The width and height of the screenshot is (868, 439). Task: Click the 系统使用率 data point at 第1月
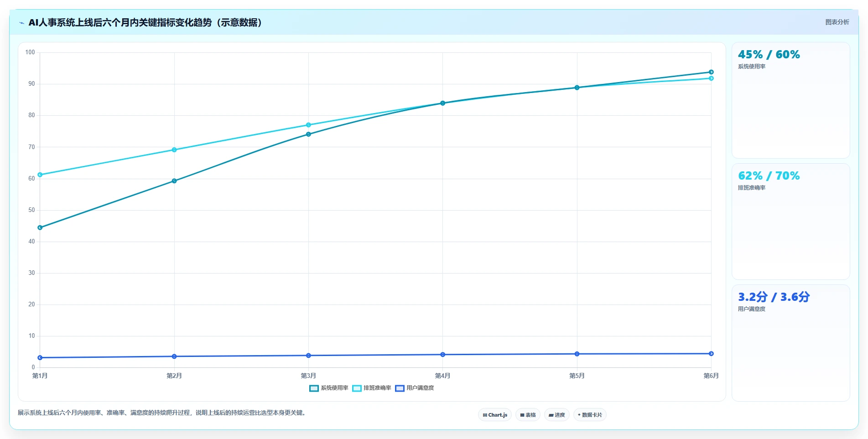40,227
